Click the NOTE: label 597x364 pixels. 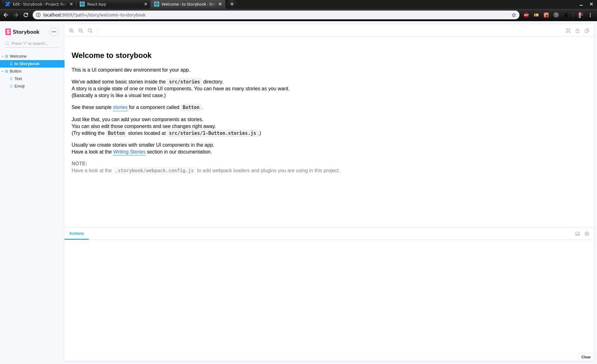[79, 164]
